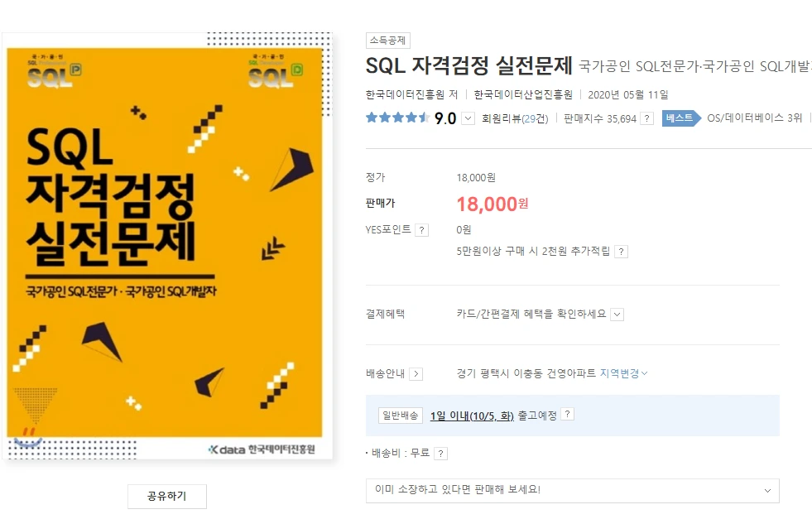
Task: Click the blue 베스트 badge
Action: [681, 118]
